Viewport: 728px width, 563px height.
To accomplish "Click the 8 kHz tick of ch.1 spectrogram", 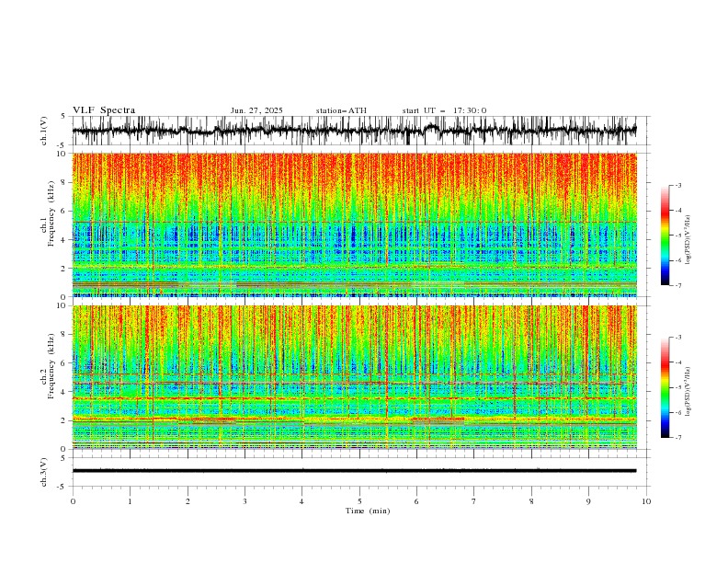I will tap(65, 182).
